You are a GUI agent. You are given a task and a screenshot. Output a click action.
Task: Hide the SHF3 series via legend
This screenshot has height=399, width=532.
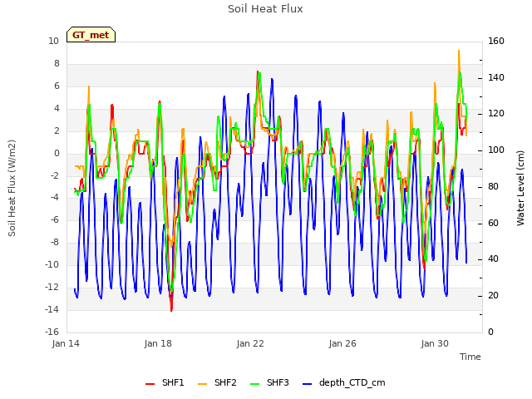(x=269, y=382)
